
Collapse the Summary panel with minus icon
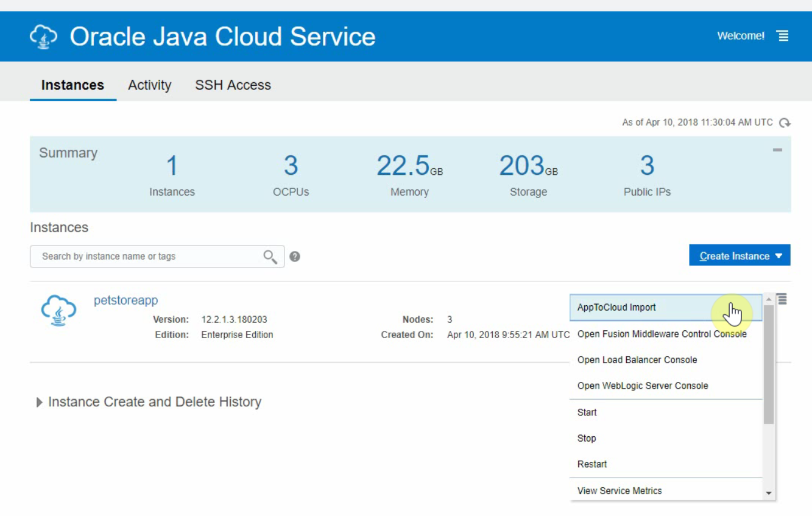point(777,149)
